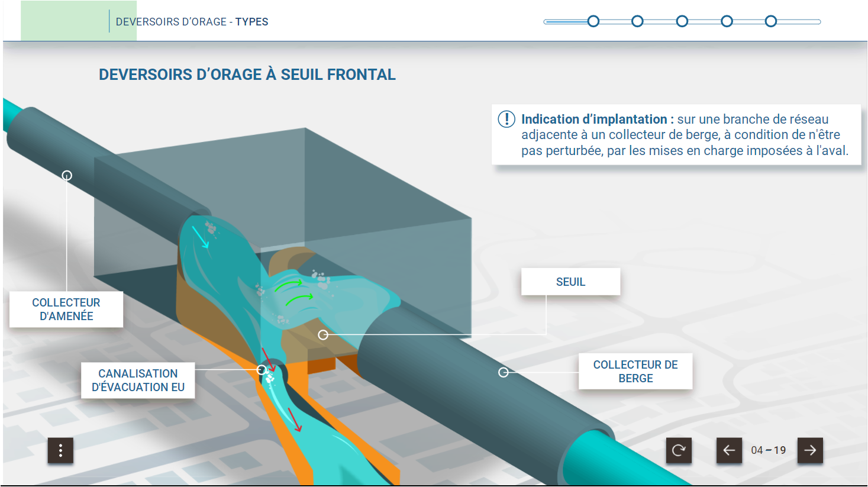Click the green logo area in header
This screenshot has height=487, width=868.
(65, 21)
